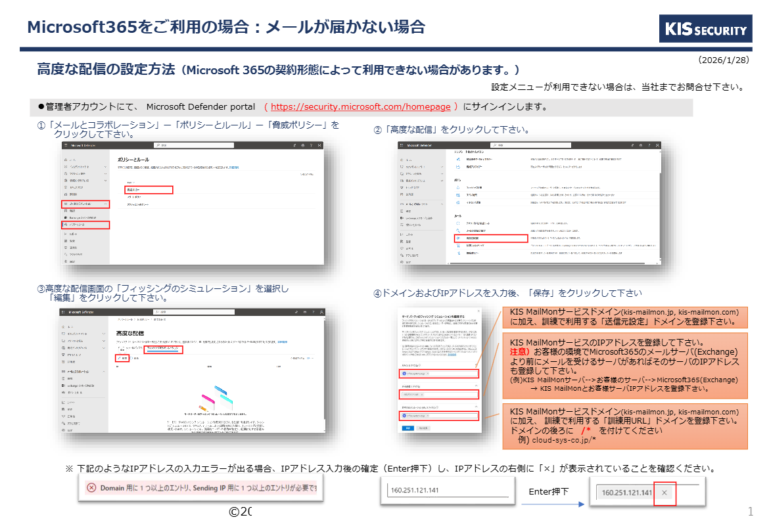The width and height of the screenshot is (769, 532).
Task: Click the search box in step ③ screenshot
Action: point(194,312)
